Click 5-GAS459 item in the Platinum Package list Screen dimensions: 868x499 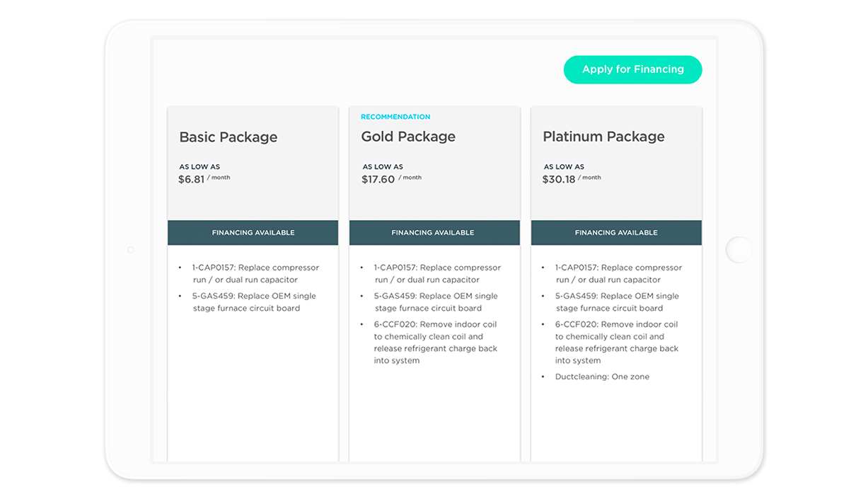pyautogui.click(x=617, y=302)
